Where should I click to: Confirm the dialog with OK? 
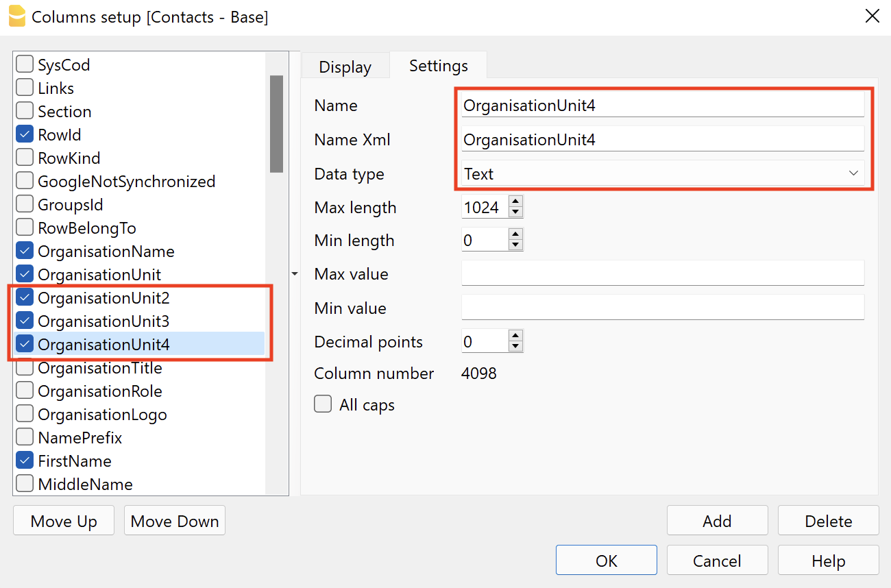click(x=606, y=561)
